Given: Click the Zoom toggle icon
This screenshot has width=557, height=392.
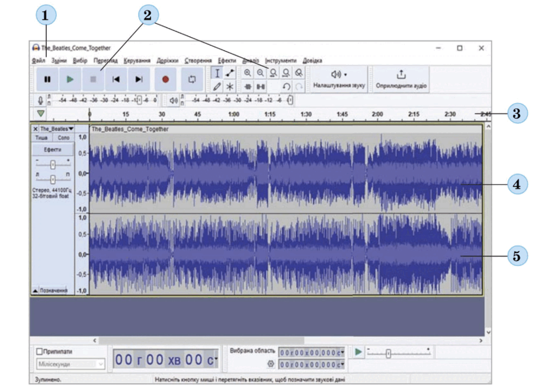Looking at the screenshot, I should pyautogui.click(x=299, y=73).
